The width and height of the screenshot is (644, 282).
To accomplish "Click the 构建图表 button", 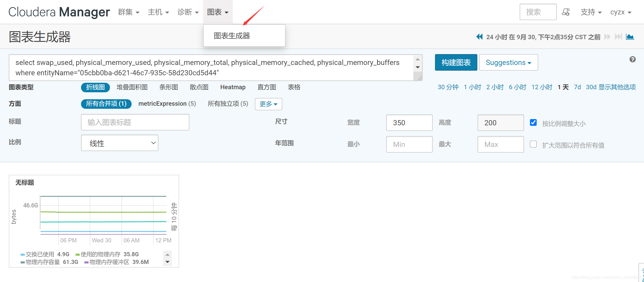I will 456,62.
